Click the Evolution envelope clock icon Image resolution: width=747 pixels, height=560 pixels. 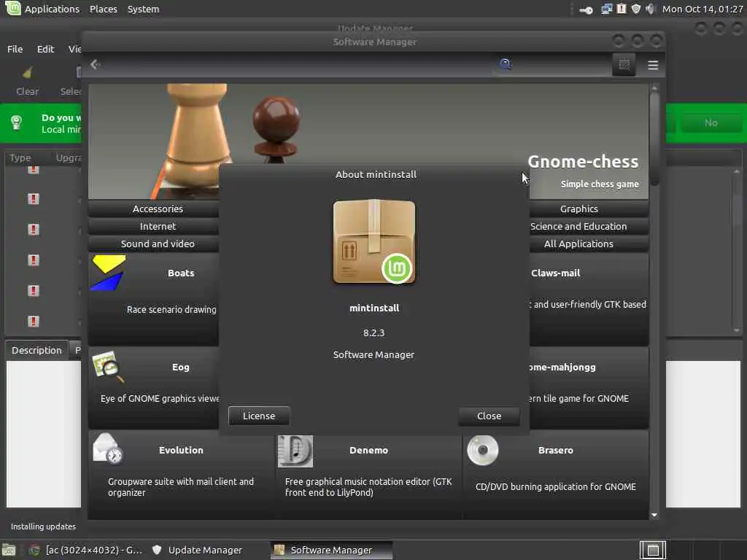pos(108,449)
